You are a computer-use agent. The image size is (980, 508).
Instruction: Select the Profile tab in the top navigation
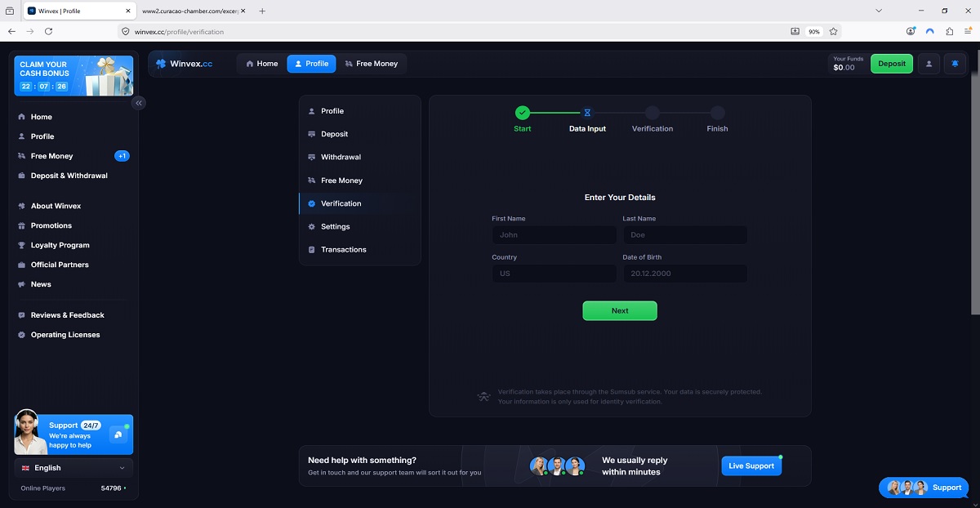(311, 64)
